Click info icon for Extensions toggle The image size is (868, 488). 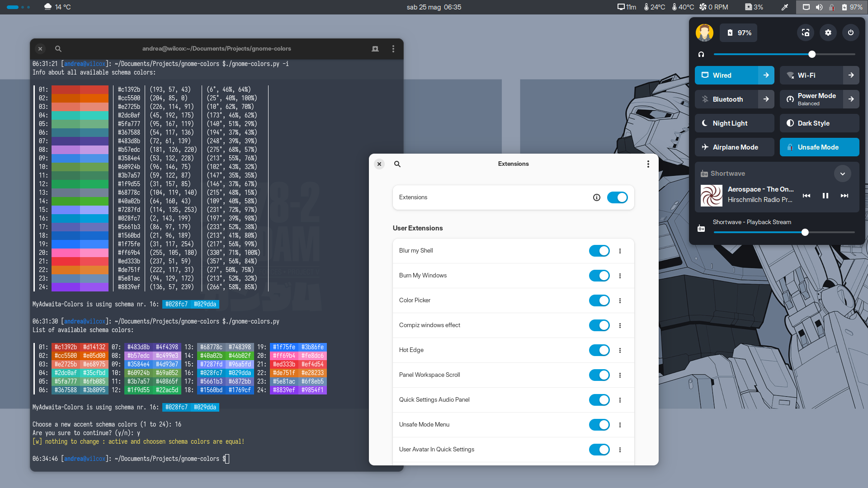597,197
